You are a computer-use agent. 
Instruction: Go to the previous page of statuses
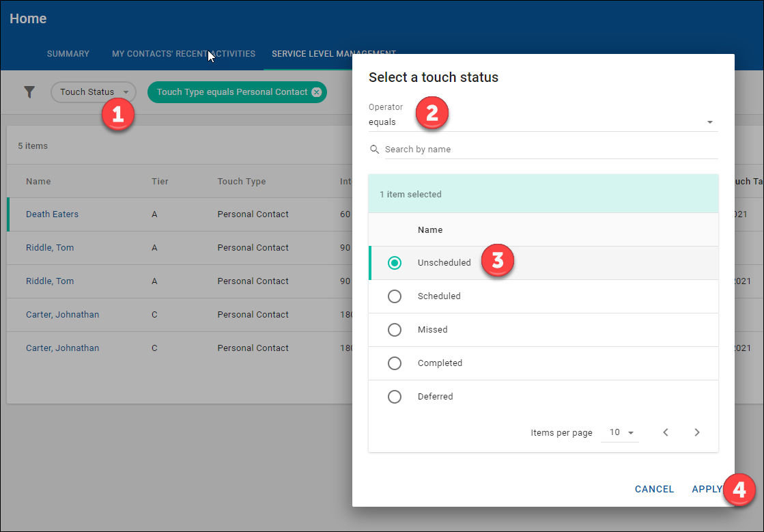tap(666, 432)
